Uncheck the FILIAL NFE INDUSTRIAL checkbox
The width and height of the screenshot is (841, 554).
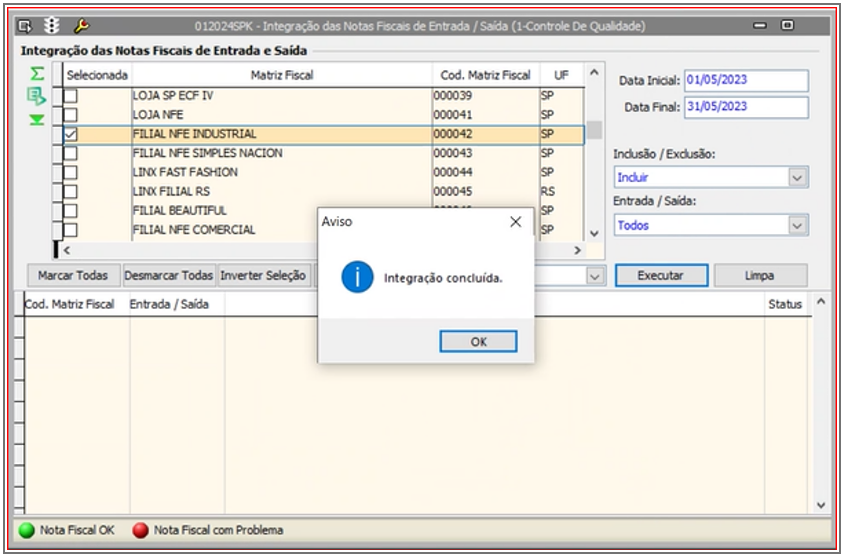[70, 134]
